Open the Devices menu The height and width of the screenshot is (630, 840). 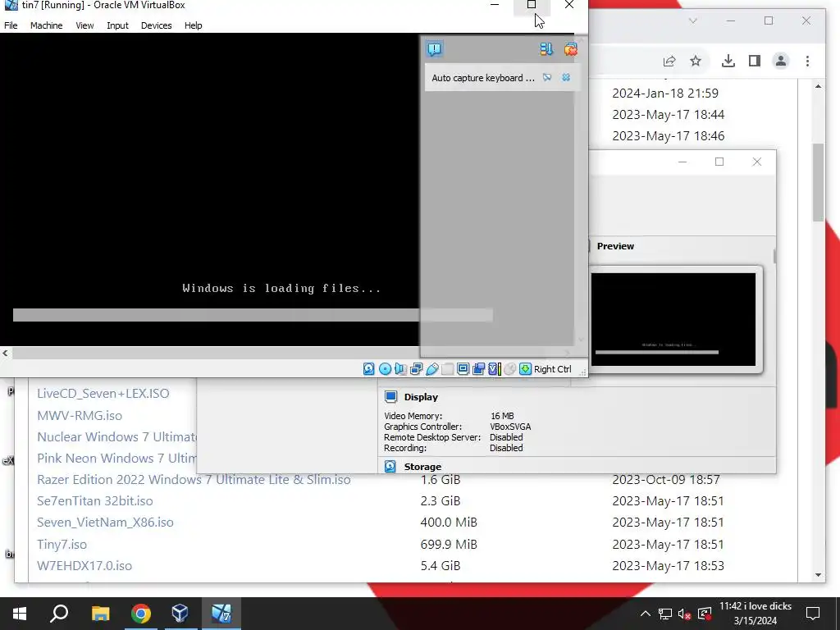[x=157, y=25]
